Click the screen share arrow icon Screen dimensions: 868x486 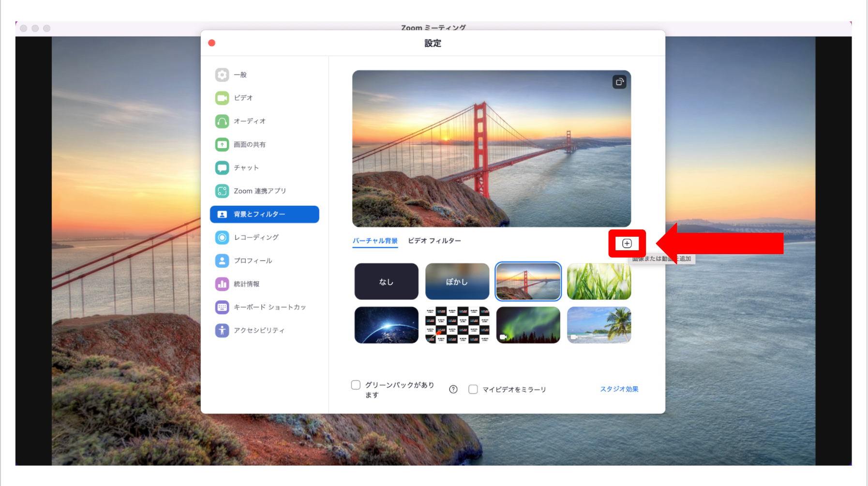pos(222,145)
